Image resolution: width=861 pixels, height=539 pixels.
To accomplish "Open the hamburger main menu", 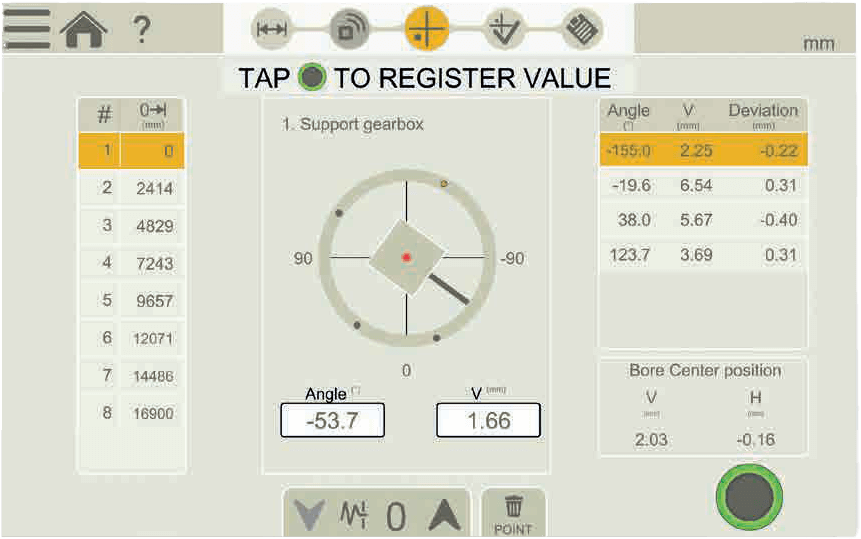I will (26, 30).
